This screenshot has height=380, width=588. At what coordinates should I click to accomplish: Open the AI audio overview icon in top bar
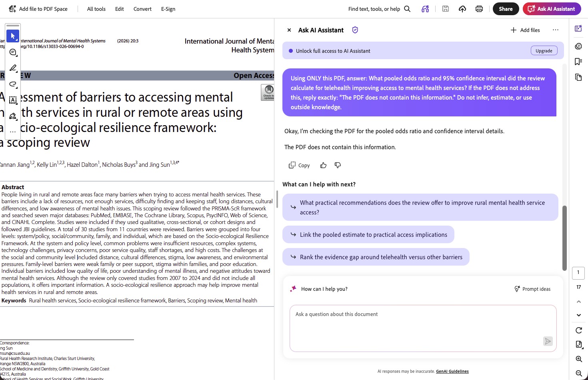click(x=425, y=9)
